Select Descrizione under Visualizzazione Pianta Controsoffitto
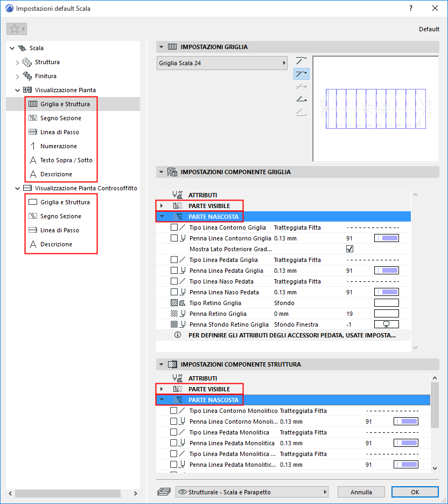The height and width of the screenshot is (504, 448). click(x=56, y=244)
